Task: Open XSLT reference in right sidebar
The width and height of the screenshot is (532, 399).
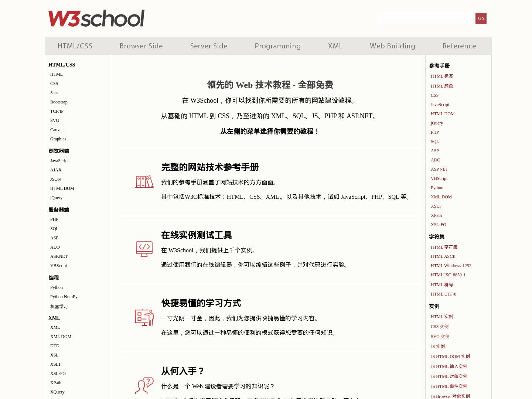Action: coord(436,206)
